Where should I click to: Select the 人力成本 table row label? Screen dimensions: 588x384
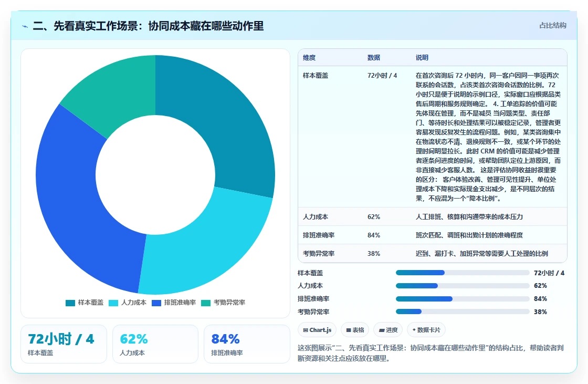tap(316, 217)
